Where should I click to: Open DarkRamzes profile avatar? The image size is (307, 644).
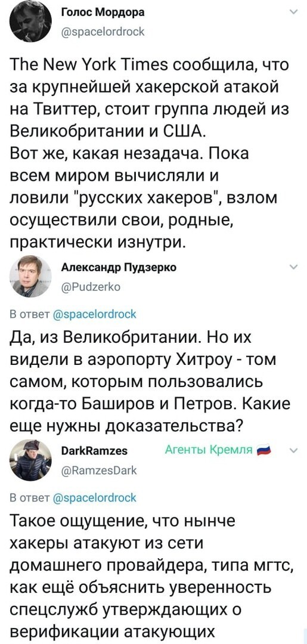pyautogui.click(x=31, y=460)
